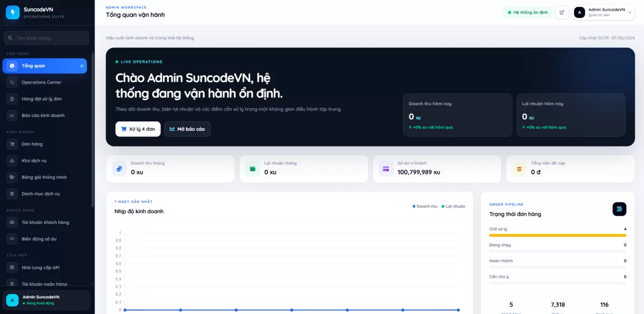The image size is (644, 314).
Task: Click the Bảng giá thông minh tag icon
Action: tap(12, 177)
